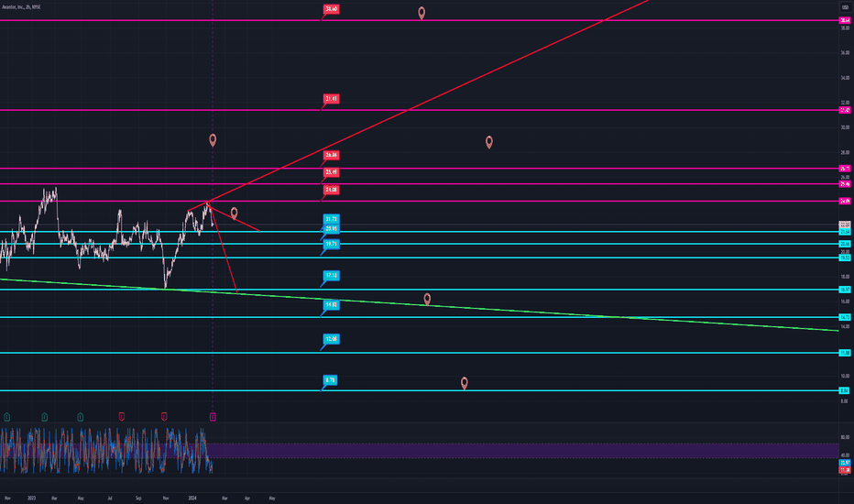
Task: Click the 2023 label on the time axis
Action: click(31, 498)
